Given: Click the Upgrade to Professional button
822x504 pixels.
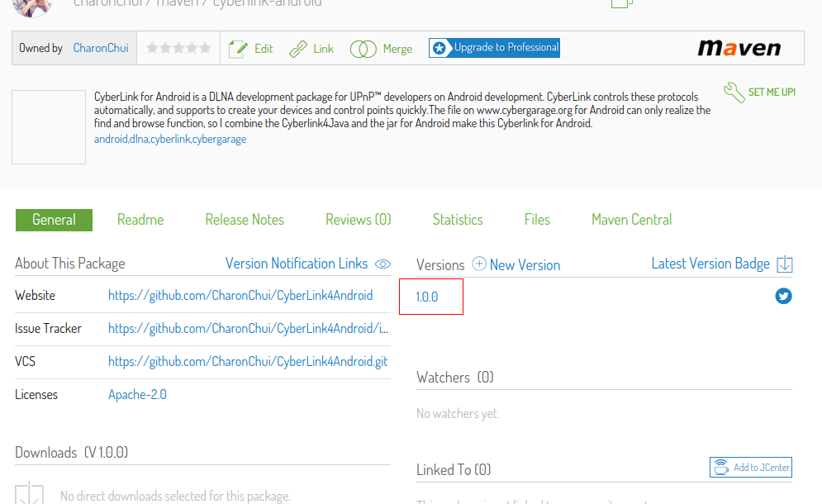Looking at the screenshot, I should click(494, 48).
